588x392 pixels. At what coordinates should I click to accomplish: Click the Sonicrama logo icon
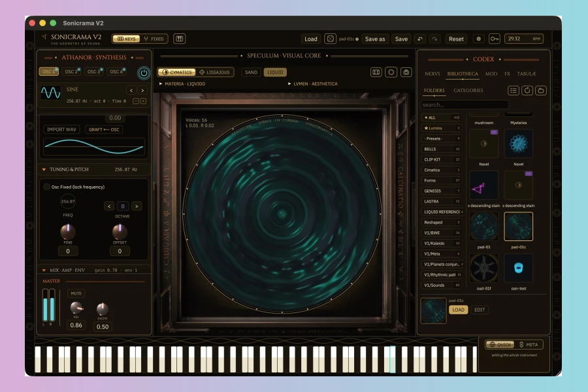pyautogui.click(x=44, y=37)
